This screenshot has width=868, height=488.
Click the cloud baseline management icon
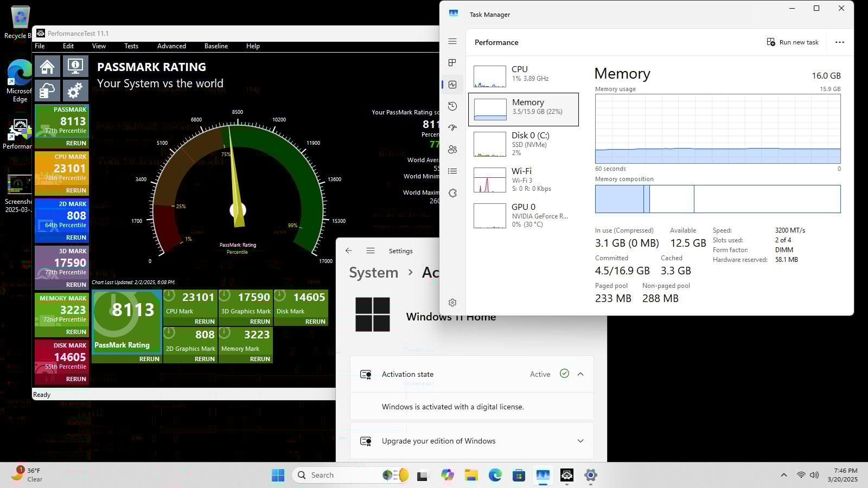47,91
